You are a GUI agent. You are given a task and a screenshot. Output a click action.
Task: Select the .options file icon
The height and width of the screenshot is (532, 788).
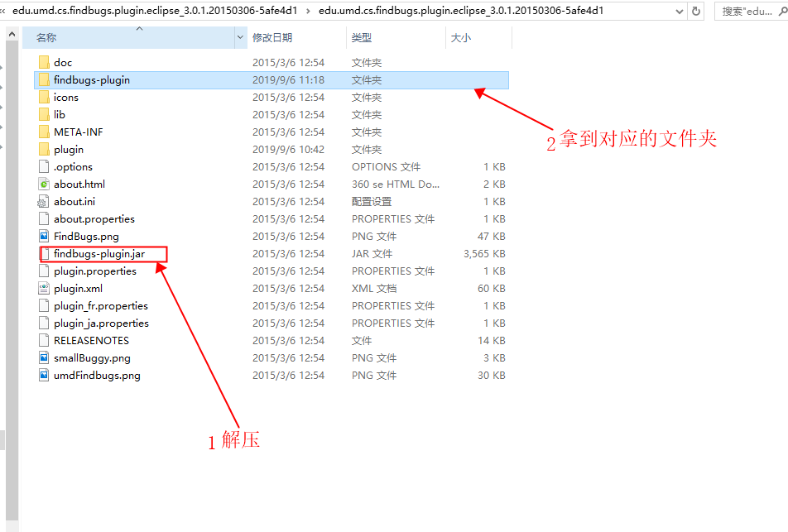click(x=44, y=167)
